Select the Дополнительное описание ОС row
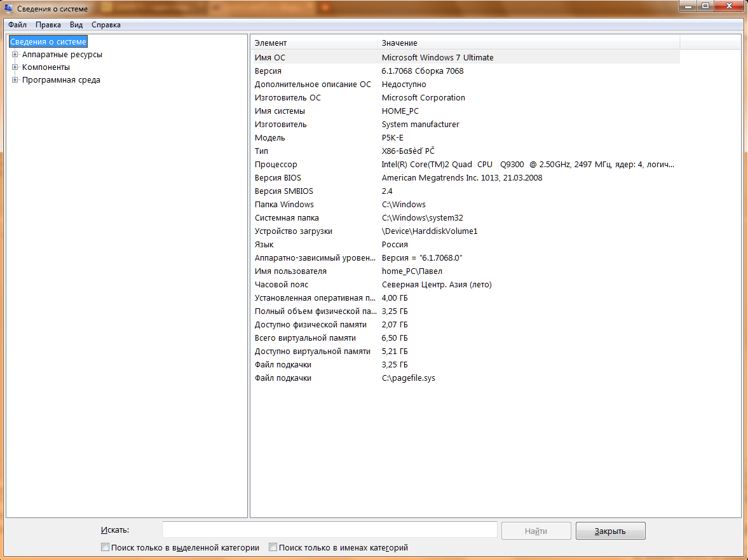Screen dimensions: 748x560 (466, 84)
